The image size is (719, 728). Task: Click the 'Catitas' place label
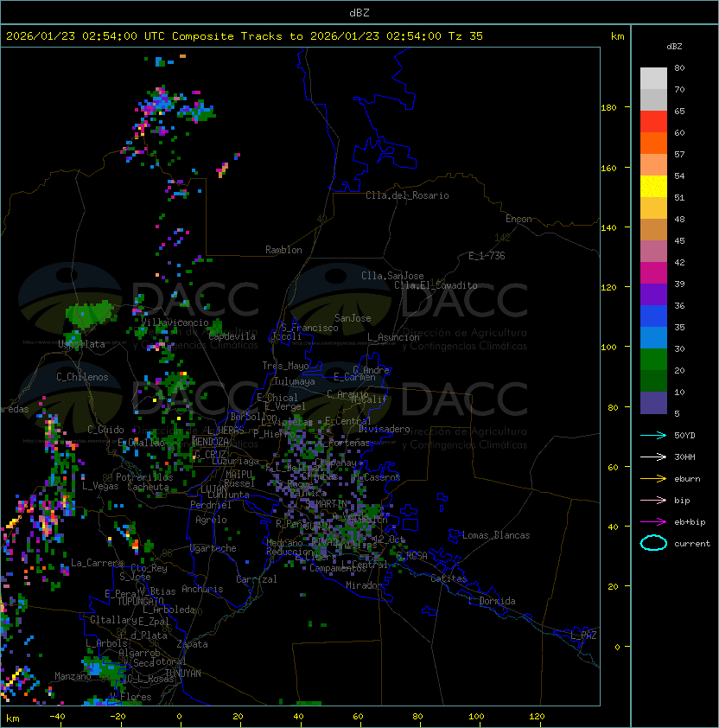pyautogui.click(x=449, y=578)
